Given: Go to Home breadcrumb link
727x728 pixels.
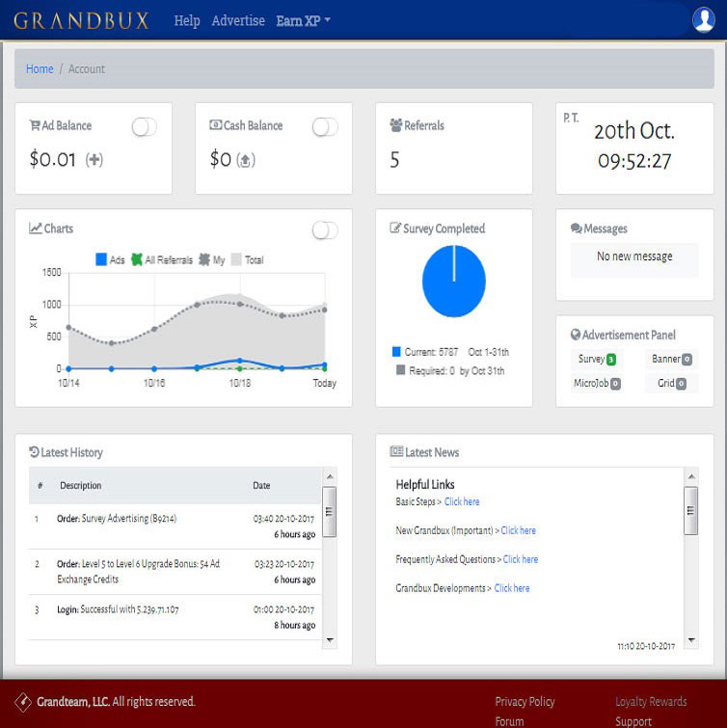Looking at the screenshot, I should [40, 69].
